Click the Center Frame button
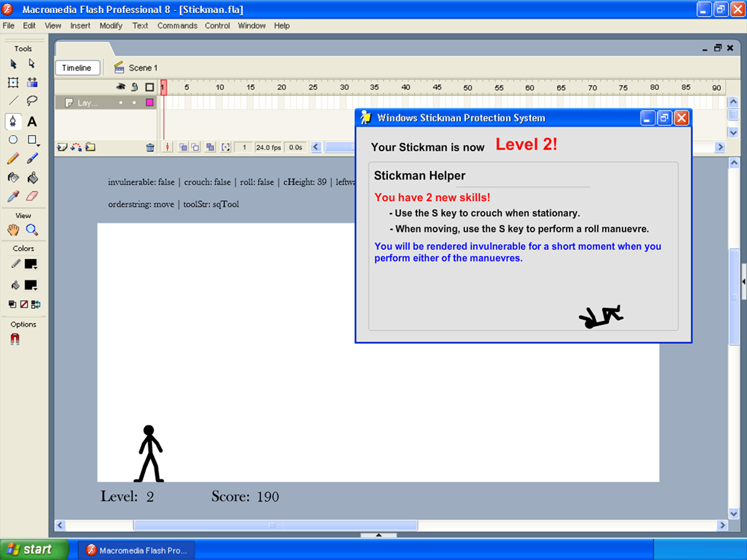Screen dimensions: 747x560 point(168,147)
